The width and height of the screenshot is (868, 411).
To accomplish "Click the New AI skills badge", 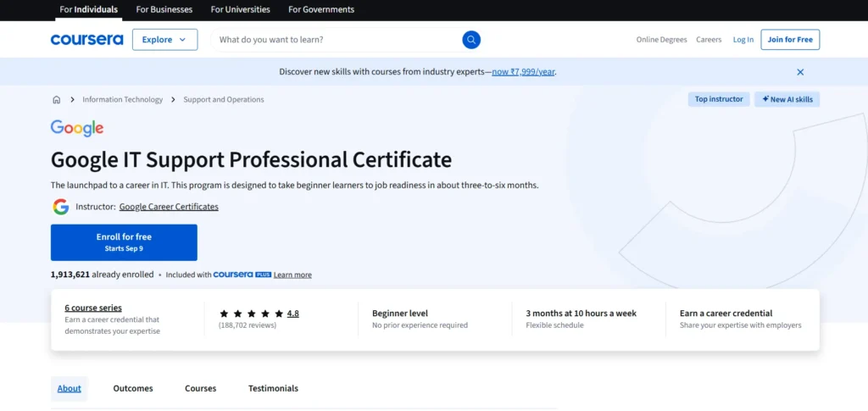I will coord(787,100).
